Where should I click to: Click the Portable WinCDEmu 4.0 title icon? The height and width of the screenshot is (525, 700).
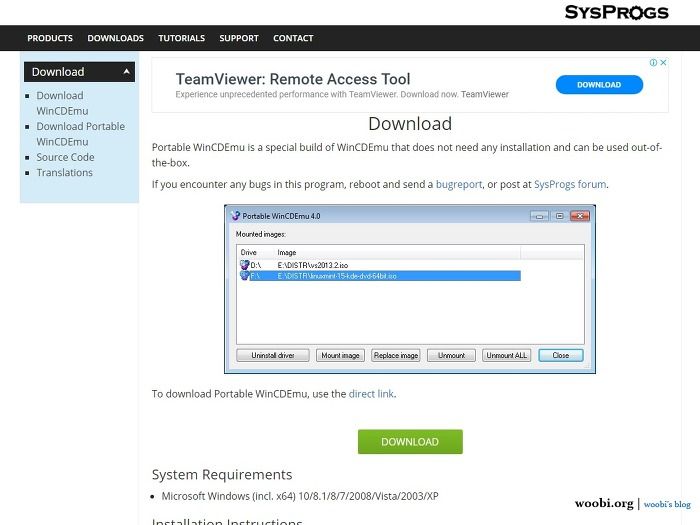(x=236, y=216)
